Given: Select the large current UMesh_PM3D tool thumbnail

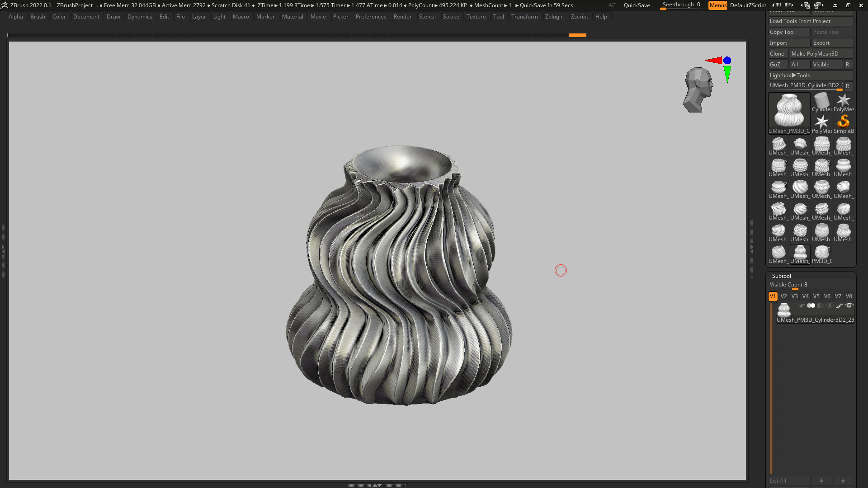Looking at the screenshot, I should pos(789,113).
